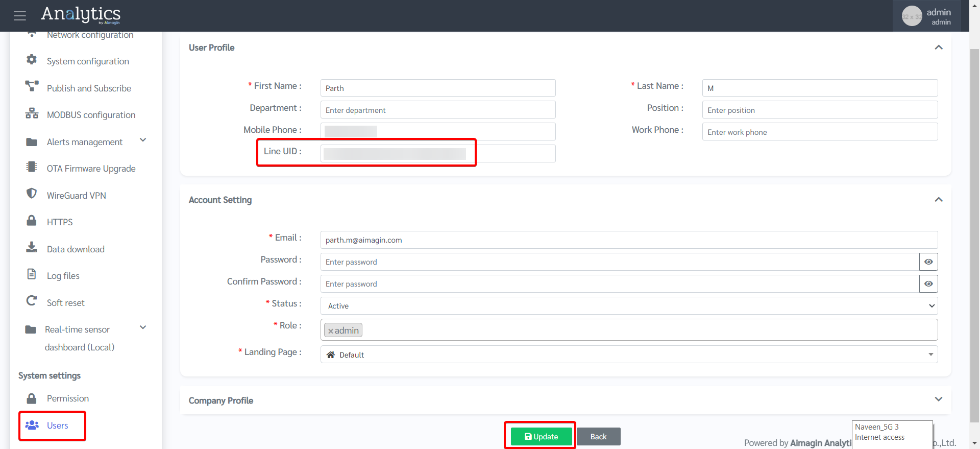980x449 pixels.
Task: Click the Last Name field
Action: pos(820,88)
